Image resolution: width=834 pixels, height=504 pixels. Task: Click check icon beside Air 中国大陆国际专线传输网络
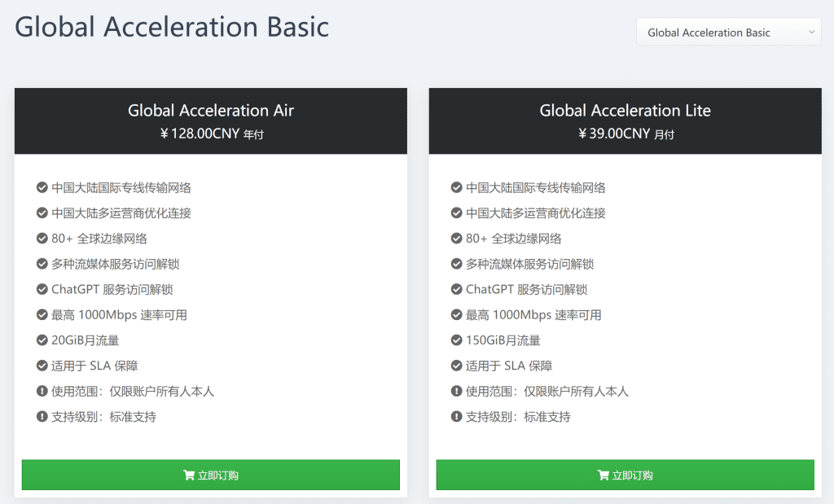click(42, 188)
